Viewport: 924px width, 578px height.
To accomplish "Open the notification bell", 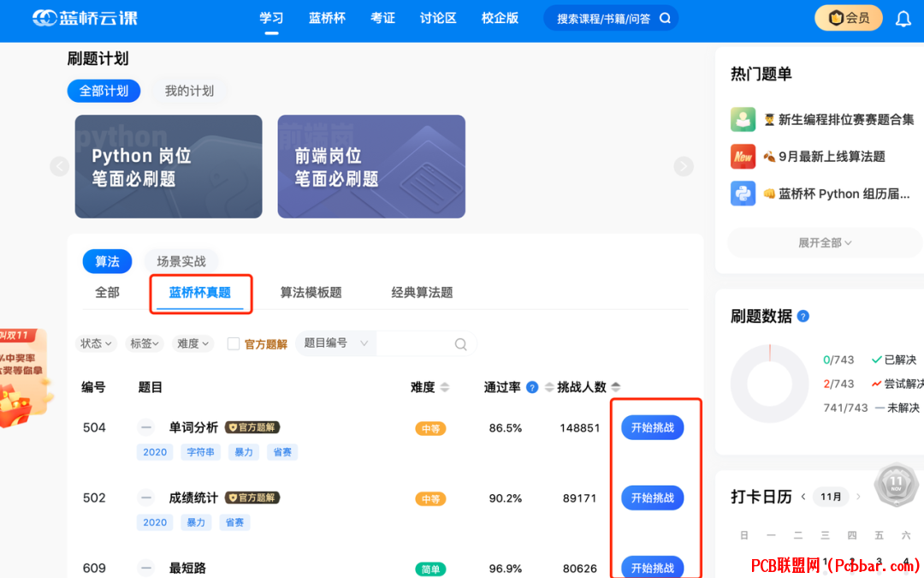I will tap(903, 19).
